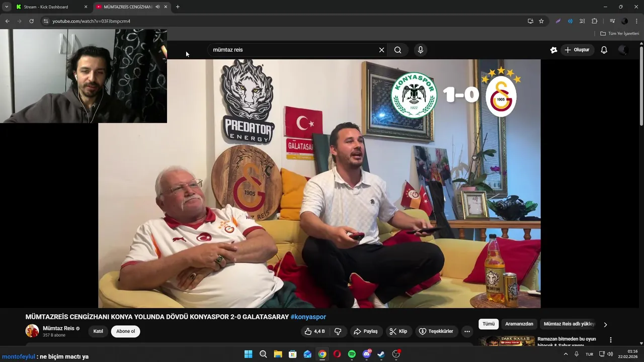Open the TUR keyboard language switcher
This screenshot has height=362, width=644.
coord(589,354)
